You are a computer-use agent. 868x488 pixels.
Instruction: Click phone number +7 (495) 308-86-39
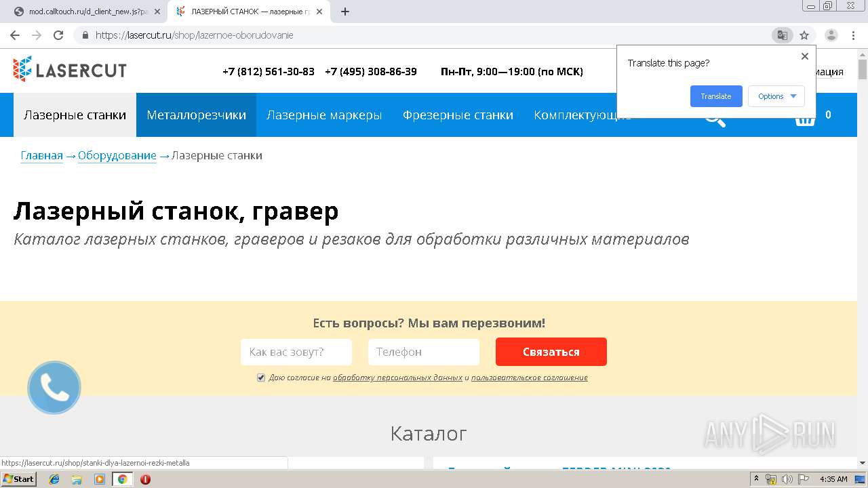(x=371, y=72)
